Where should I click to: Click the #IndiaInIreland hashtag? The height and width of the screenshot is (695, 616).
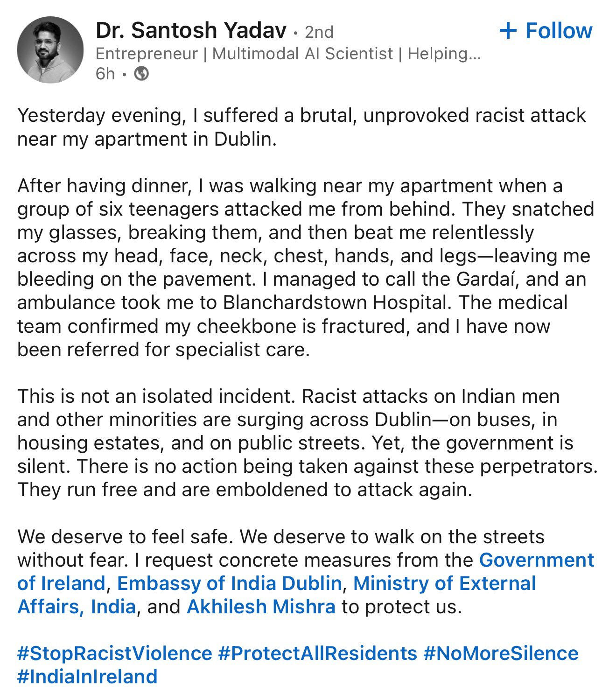tap(87, 677)
